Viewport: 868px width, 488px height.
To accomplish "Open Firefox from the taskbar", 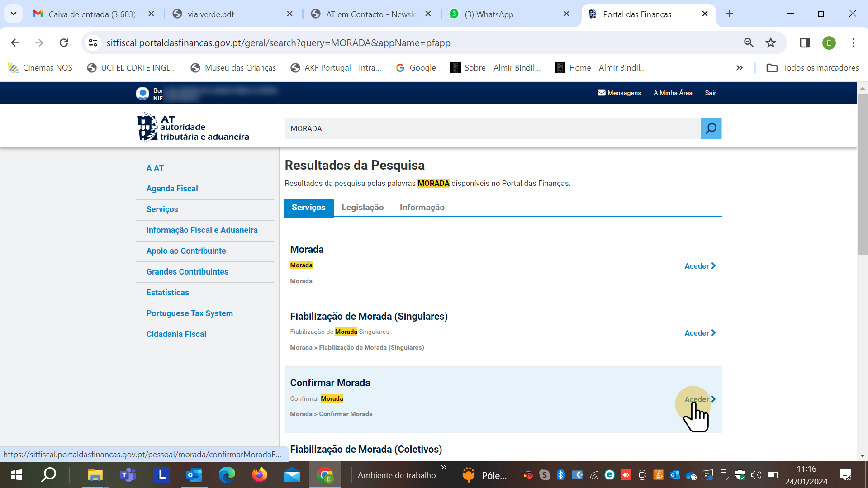I will pyautogui.click(x=259, y=475).
